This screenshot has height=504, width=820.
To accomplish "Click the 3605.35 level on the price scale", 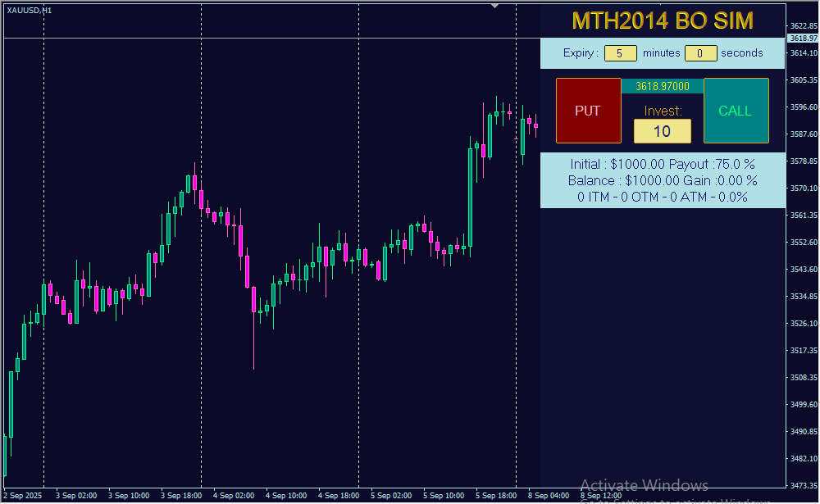I will [x=802, y=80].
